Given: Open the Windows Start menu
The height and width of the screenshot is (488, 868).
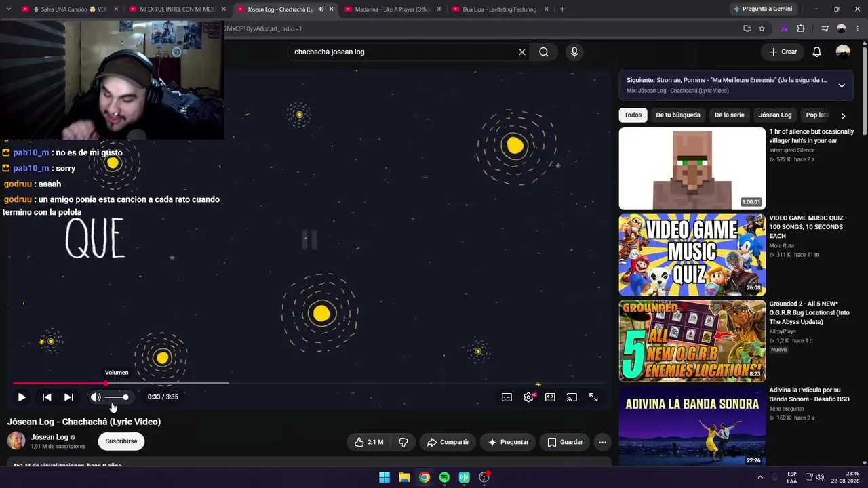Looking at the screenshot, I should coord(384,477).
